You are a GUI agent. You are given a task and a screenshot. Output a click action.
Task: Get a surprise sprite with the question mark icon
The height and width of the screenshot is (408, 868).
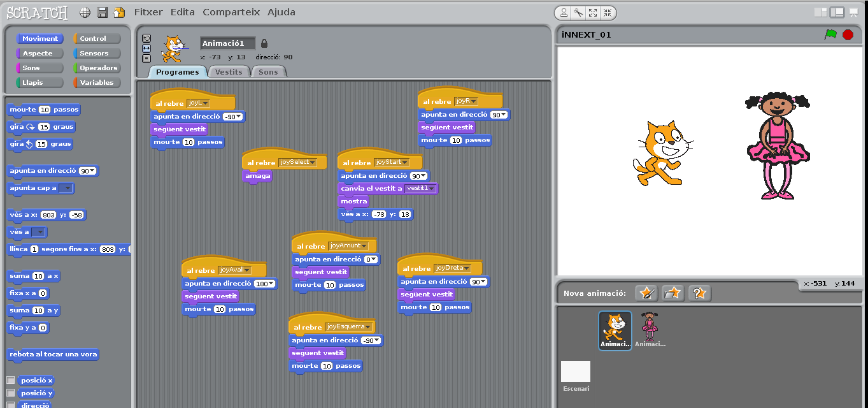699,293
